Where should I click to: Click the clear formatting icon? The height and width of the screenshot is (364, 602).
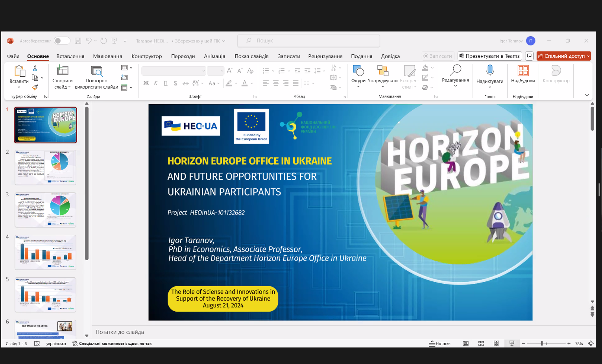(250, 70)
